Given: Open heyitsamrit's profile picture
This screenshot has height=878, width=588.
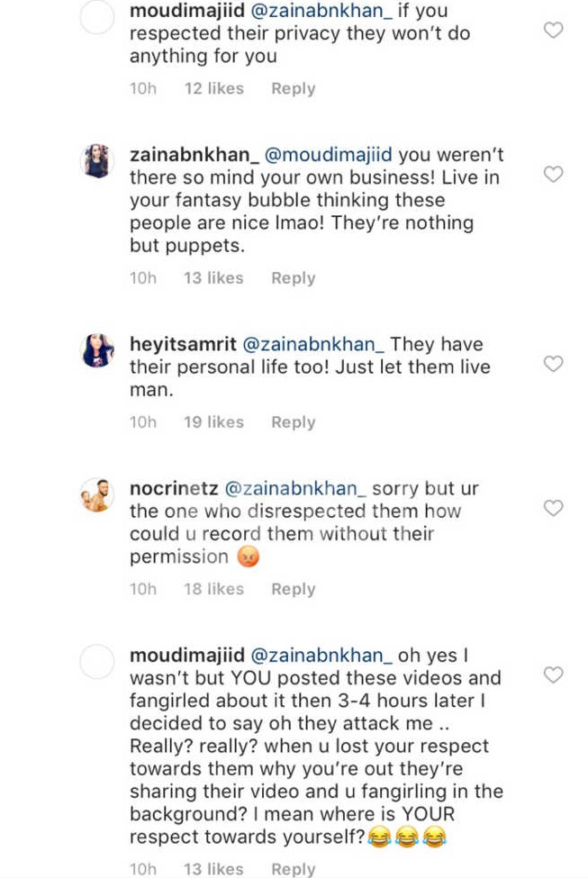Looking at the screenshot, I should tap(97, 350).
